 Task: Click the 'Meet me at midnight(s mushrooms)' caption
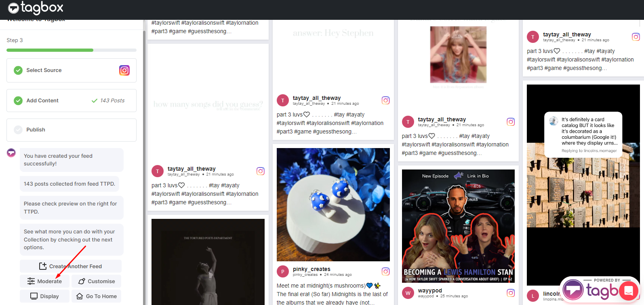pos(332,294)
